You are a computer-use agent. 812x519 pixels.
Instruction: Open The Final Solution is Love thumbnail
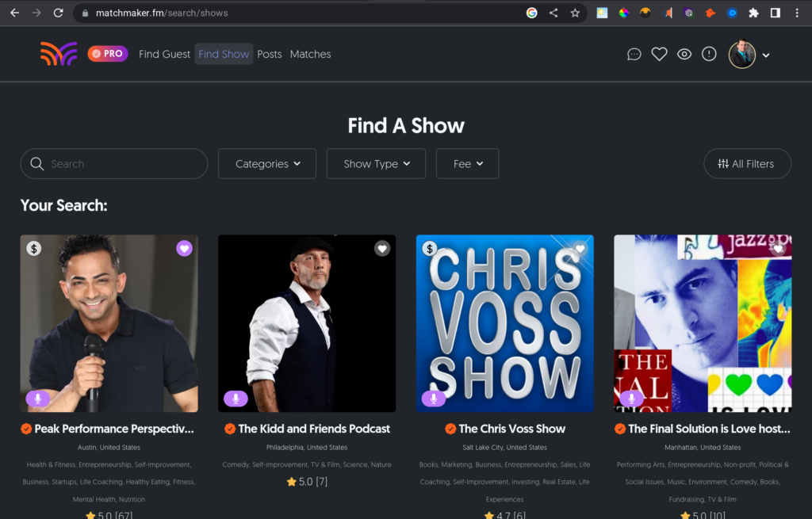(703, 323)
